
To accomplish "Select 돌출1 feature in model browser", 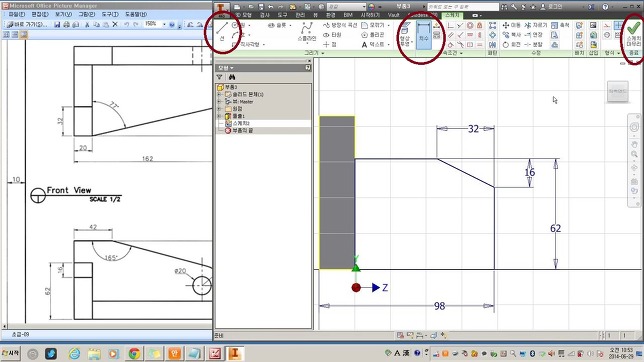I will [x=235, y=116].
